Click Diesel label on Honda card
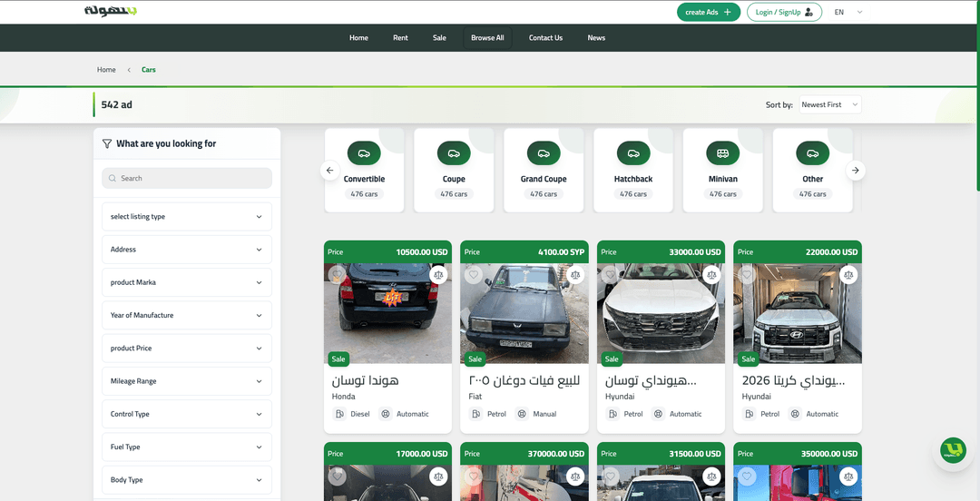The width and height of the screenshot is (980, 501). [x=360, y=414]
